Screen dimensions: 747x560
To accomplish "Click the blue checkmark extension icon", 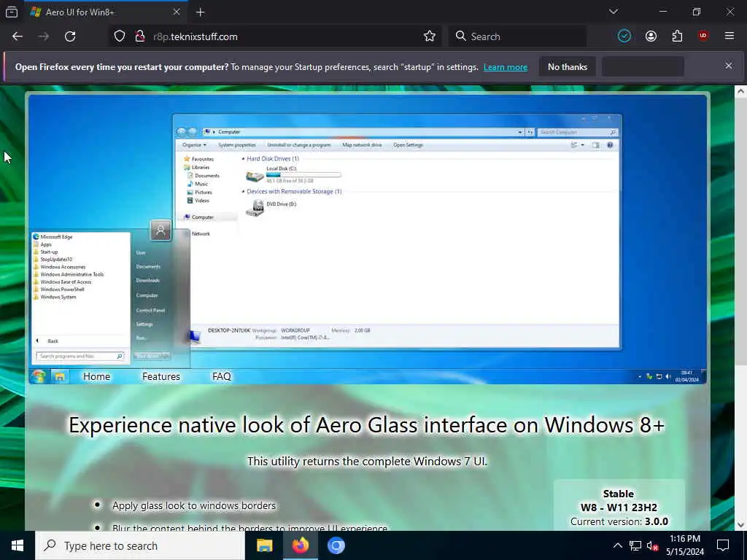I will click(x=624, y=36).
